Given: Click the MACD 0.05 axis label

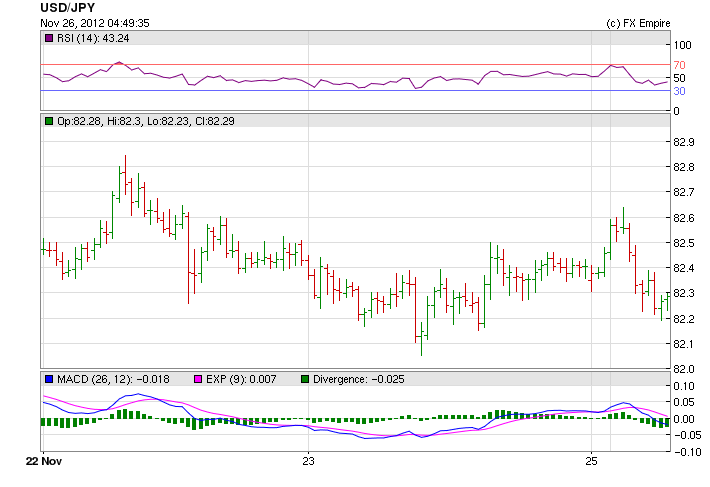Looking at the screenshot, I should pos(684,402).
